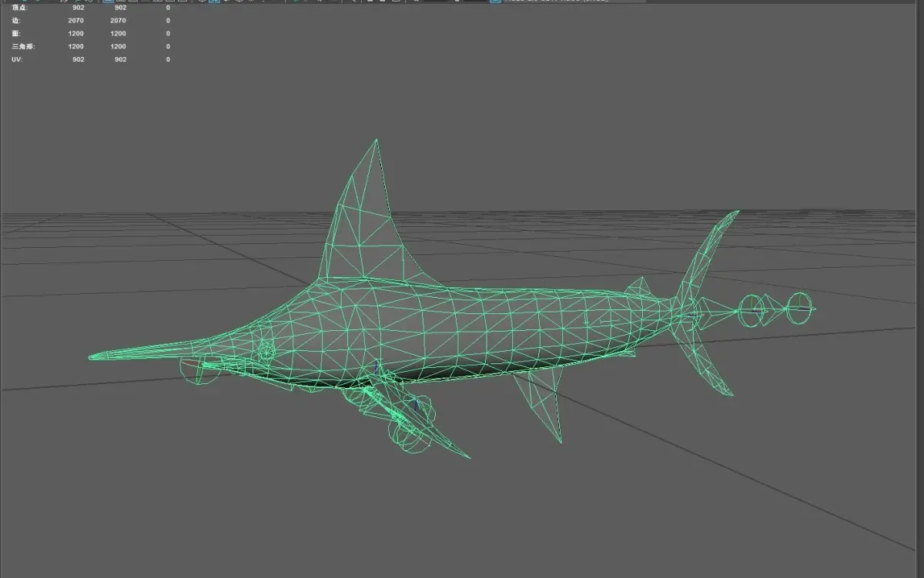Click the 0 value in the 面 row
924x578 pixels.
tap(168, 34)
